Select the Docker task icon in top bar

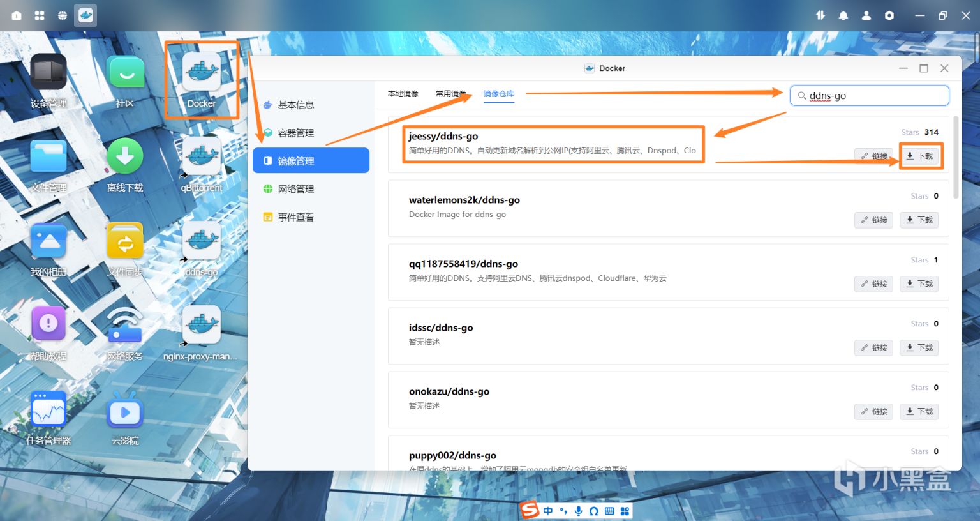point(85,15)
